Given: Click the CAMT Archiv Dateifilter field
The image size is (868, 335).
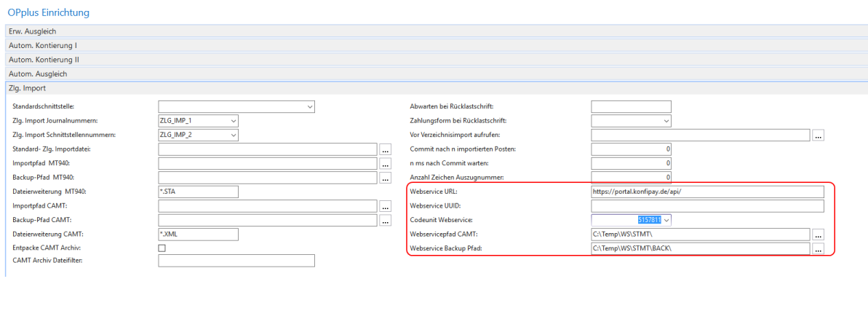Looking at the screenshot, I should pos(236,260).
